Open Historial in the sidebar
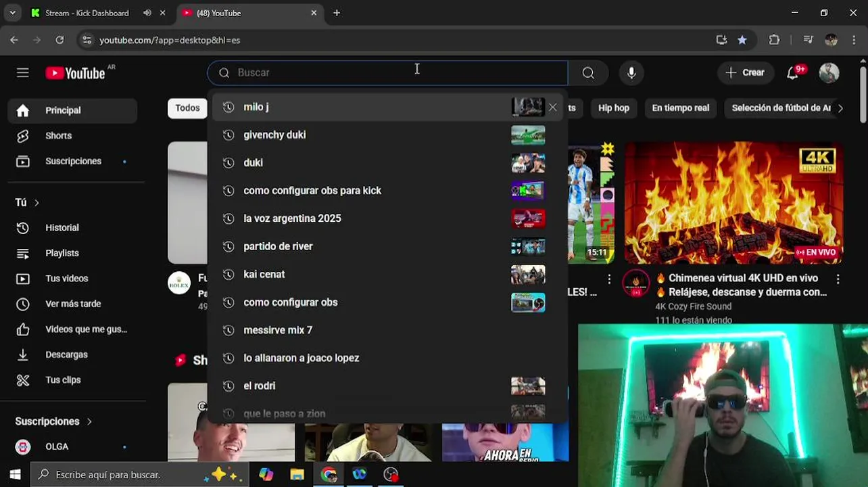Image resolution: width=868 pixels, height=487 pixels. [x=72, y=228]
